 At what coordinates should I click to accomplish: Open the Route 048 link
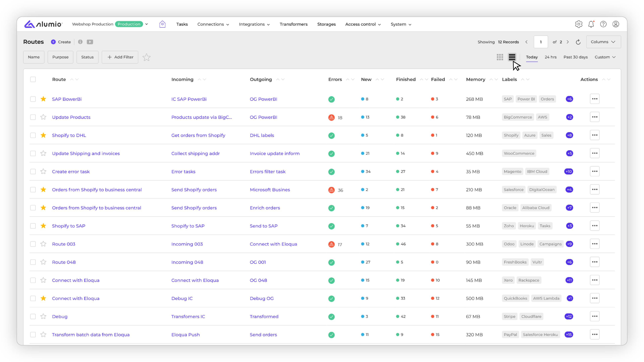click(64, 262)
